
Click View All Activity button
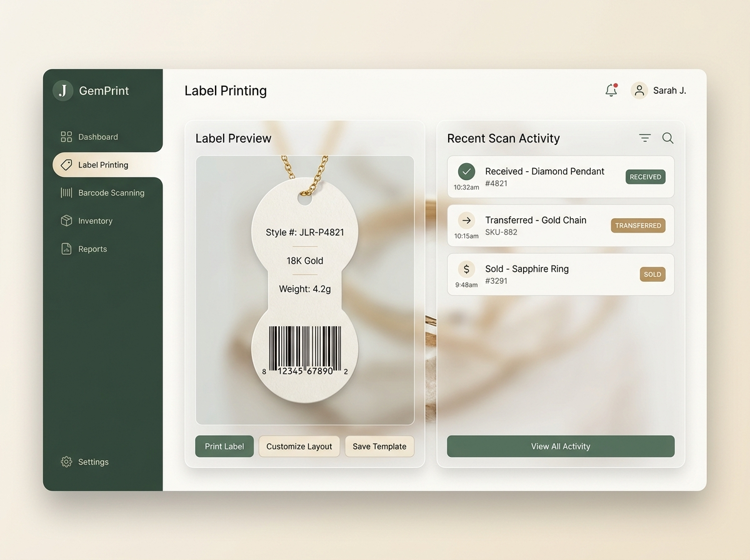[x=561, y=446]
